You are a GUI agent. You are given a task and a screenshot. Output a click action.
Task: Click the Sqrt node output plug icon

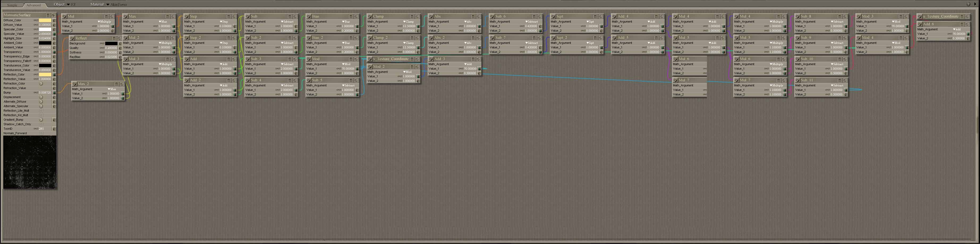coord(554,16)
